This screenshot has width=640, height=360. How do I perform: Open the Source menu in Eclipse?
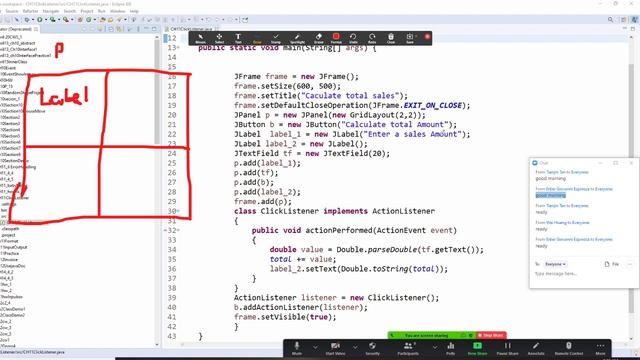click(11, 11)
